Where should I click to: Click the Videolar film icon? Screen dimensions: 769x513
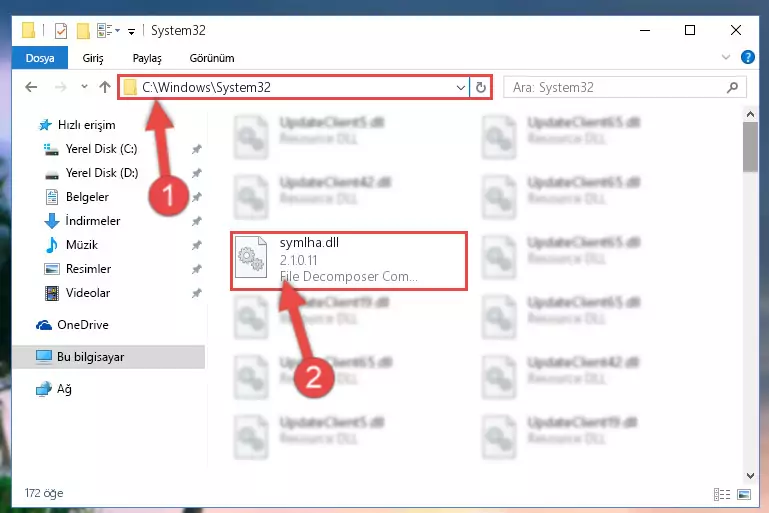(51, 293)
